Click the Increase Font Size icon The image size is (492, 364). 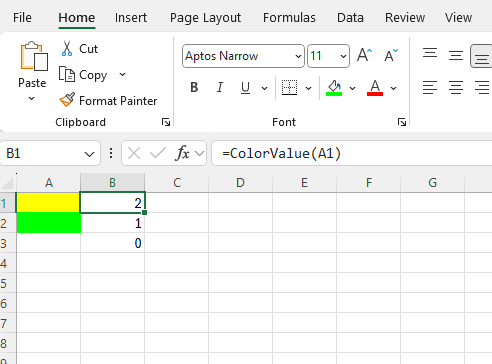364,55
